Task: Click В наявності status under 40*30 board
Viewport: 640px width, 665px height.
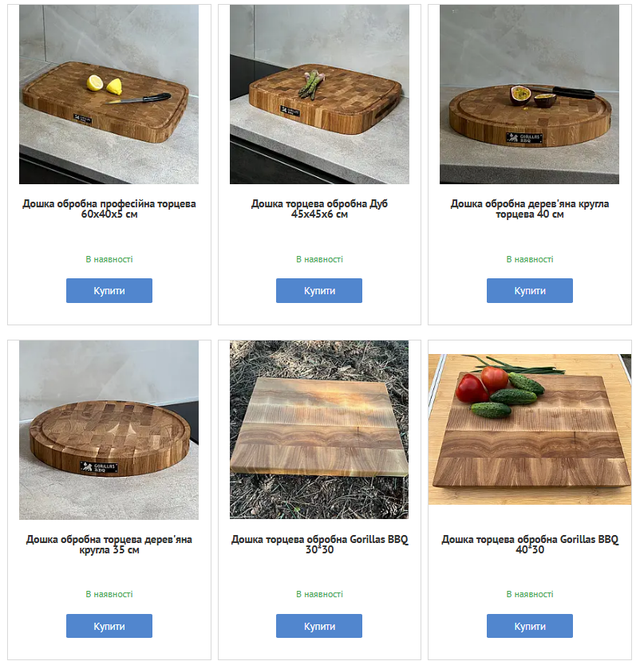Action: 530,594
